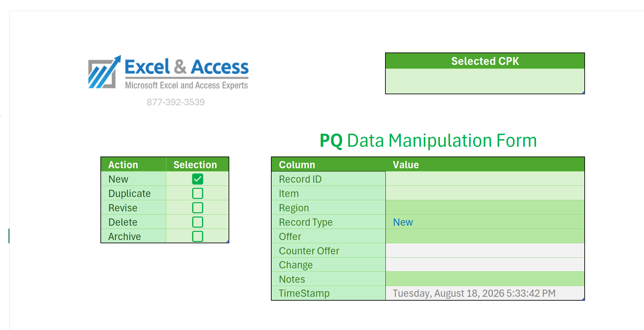The width and height of the screenshot is (644, 330).
Task: Click the Item value cell
Action: coord(485,193)
